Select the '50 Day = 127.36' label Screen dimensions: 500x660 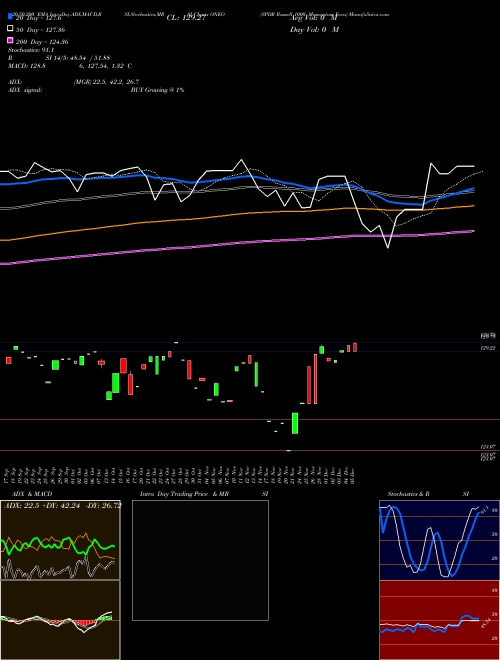(x=40, y=30)
